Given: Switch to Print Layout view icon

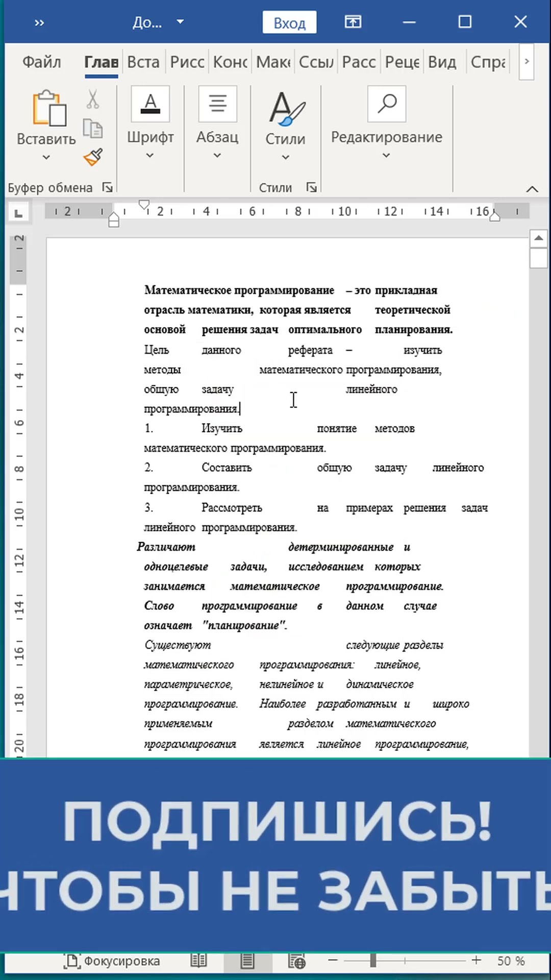Looking at the screenshot, I should pos(247,961).
